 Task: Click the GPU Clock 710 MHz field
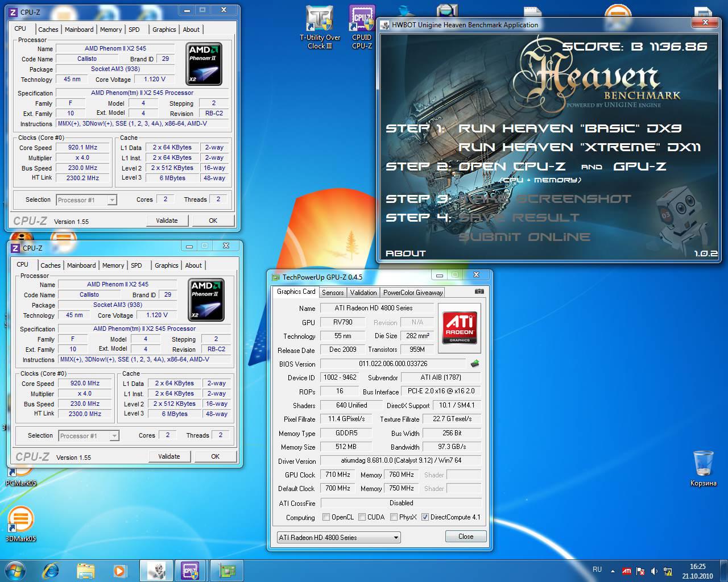pos(338,475)
